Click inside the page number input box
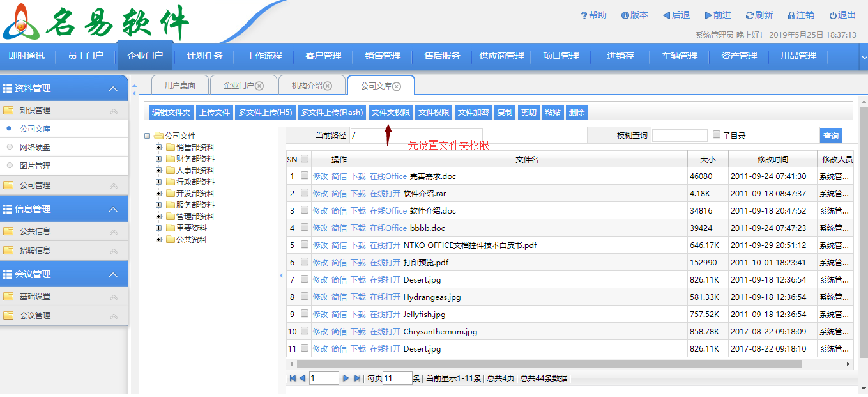 324,377
